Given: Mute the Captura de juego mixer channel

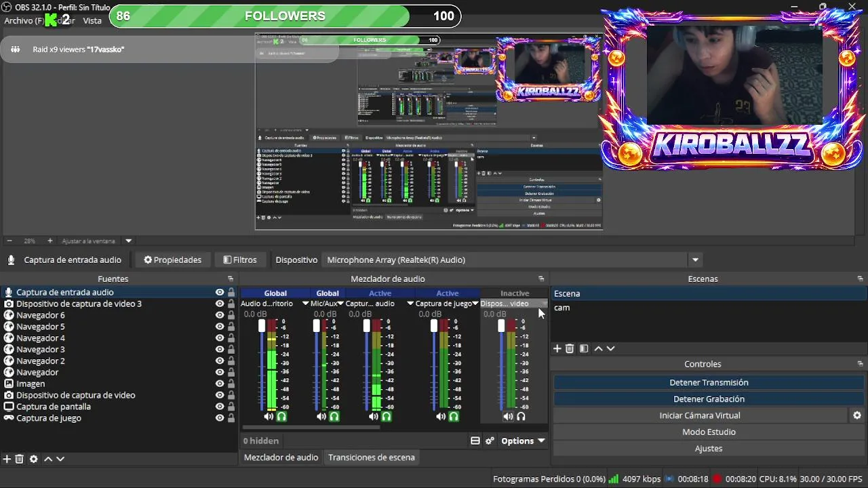Looking at the screenshot, I should [x=441, y=416].
